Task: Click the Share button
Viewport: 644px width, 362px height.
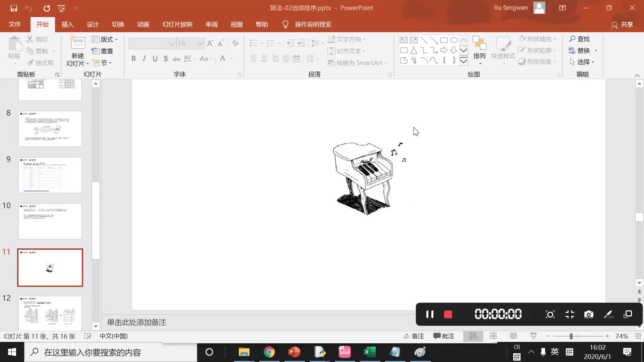Action: (x=622, y=25)
